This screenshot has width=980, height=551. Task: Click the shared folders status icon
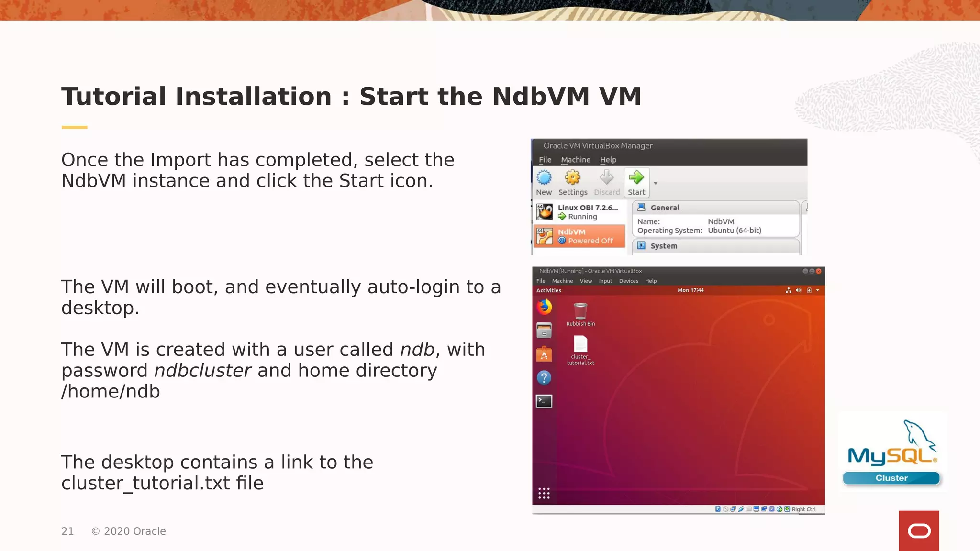pyautogui.click(x=748, y=509)
